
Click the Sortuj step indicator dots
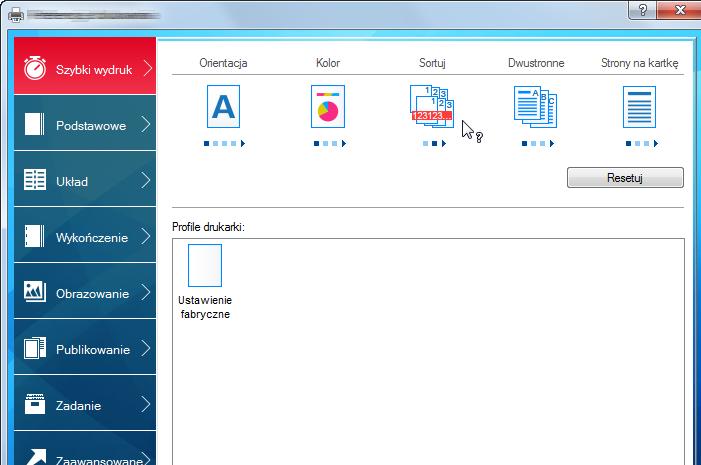coord(434,144)
